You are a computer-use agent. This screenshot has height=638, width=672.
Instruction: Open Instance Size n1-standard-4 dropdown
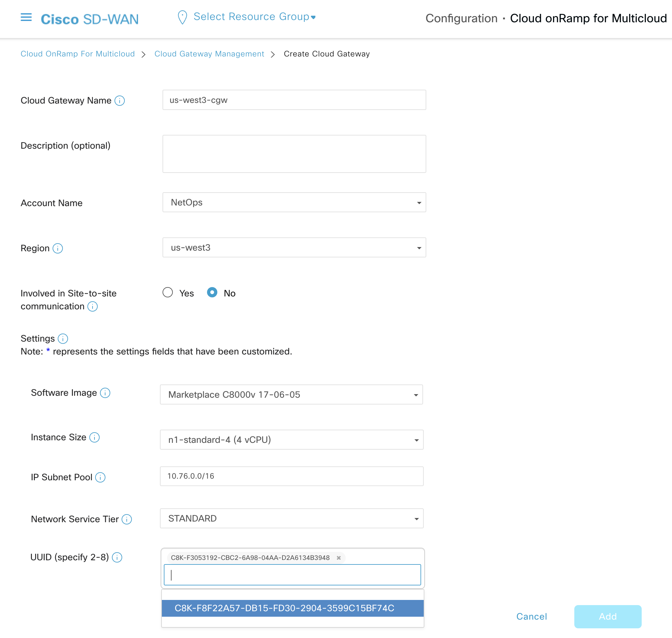[x=292, y=440]
